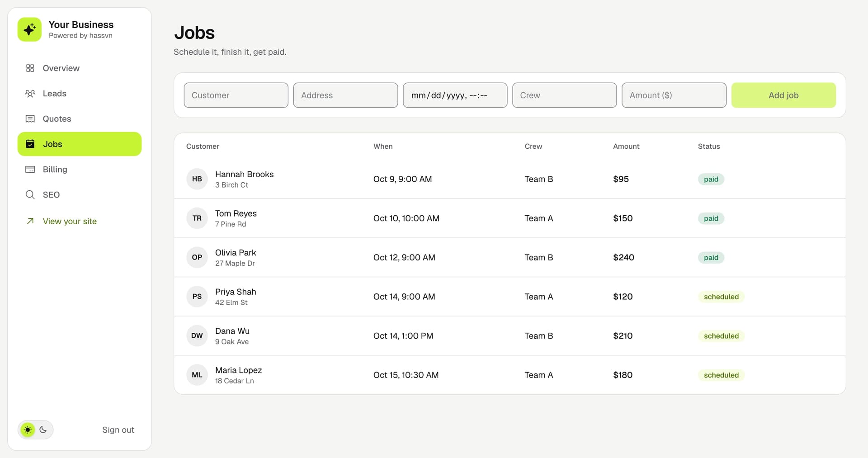Click the Add job button
Image resolution: width=868 pixels, height=458 pixels.
coord(783,95)
